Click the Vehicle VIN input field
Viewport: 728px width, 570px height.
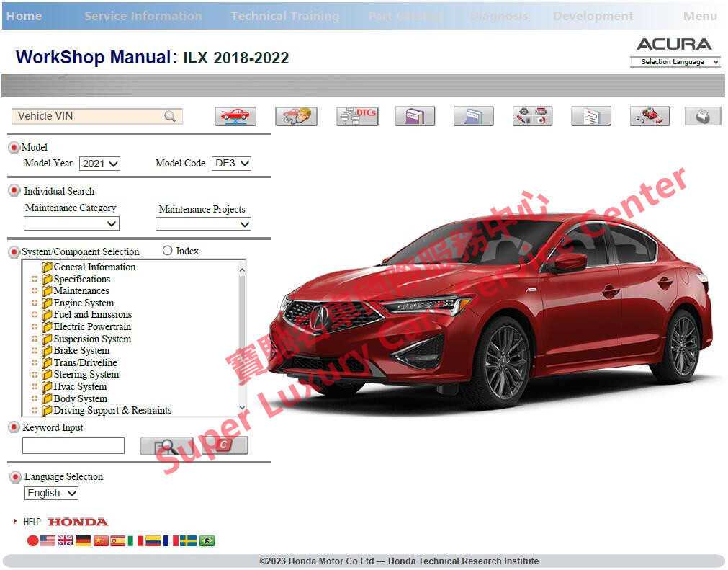coord(97,116)
